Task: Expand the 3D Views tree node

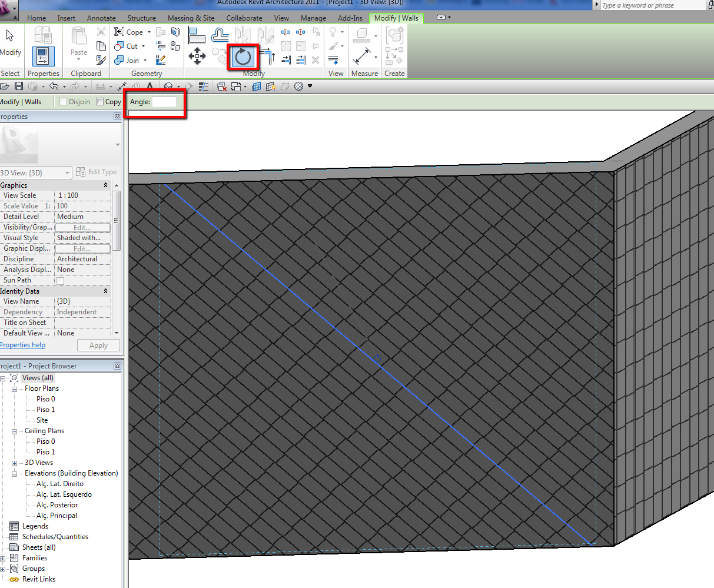Action: coord(15,463)
